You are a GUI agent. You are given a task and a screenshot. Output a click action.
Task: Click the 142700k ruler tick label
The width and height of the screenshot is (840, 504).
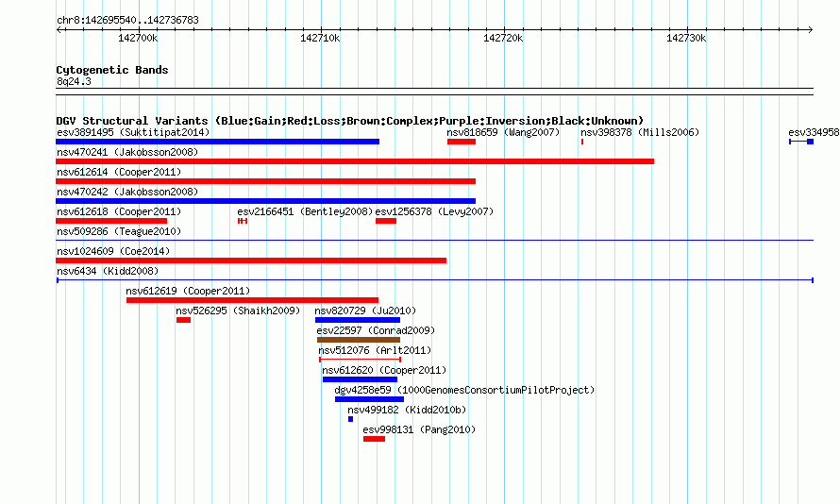coord(138,38)
